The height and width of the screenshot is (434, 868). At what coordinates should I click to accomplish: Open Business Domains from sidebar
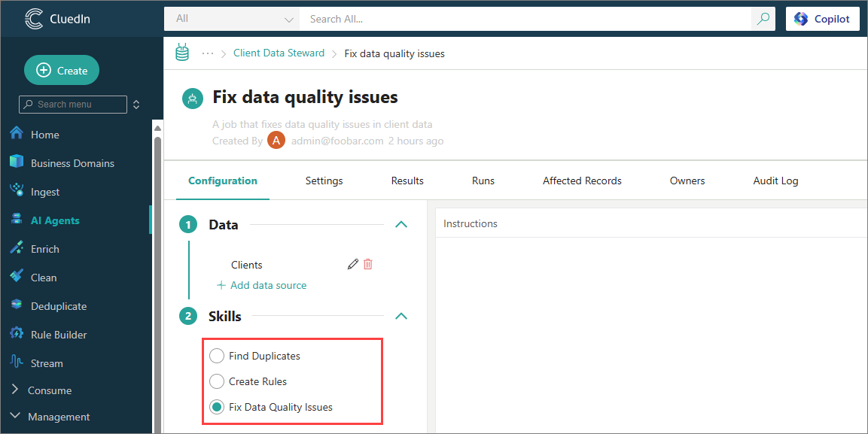72,163
